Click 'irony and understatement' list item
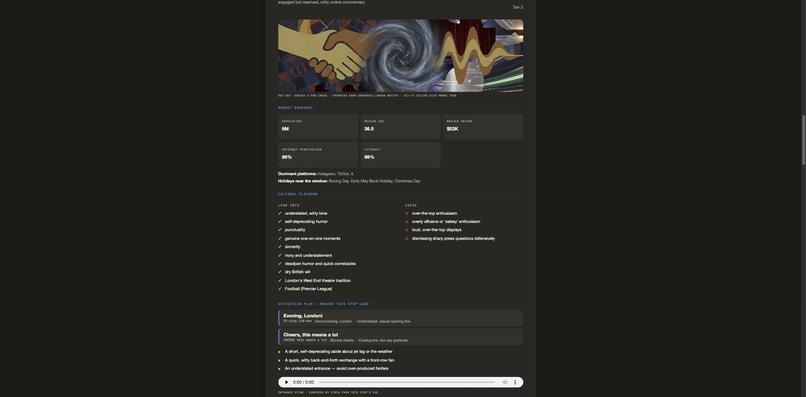The height and width of the screenshot is (397, 806). click(x=308, y=256)
